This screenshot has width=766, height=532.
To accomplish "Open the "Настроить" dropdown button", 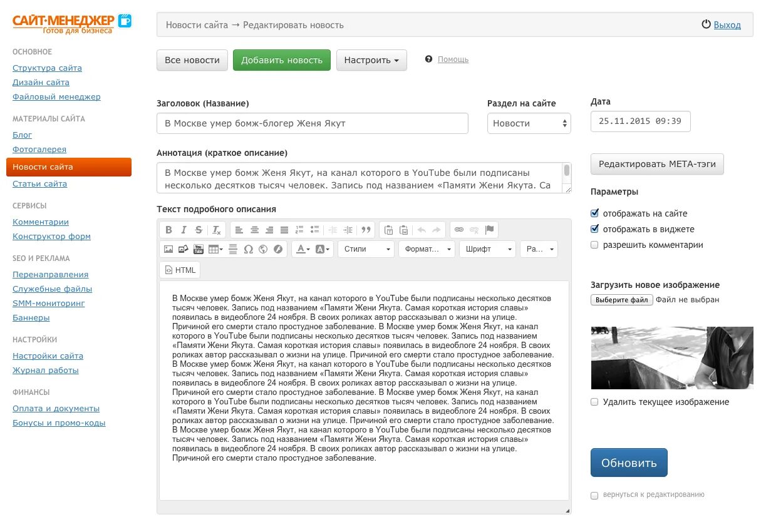I will click(371, 60).
